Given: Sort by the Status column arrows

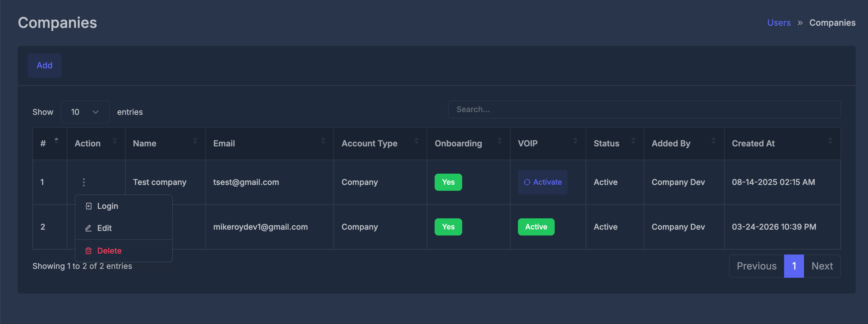Looking at the screenshot, I should (633, 141).
